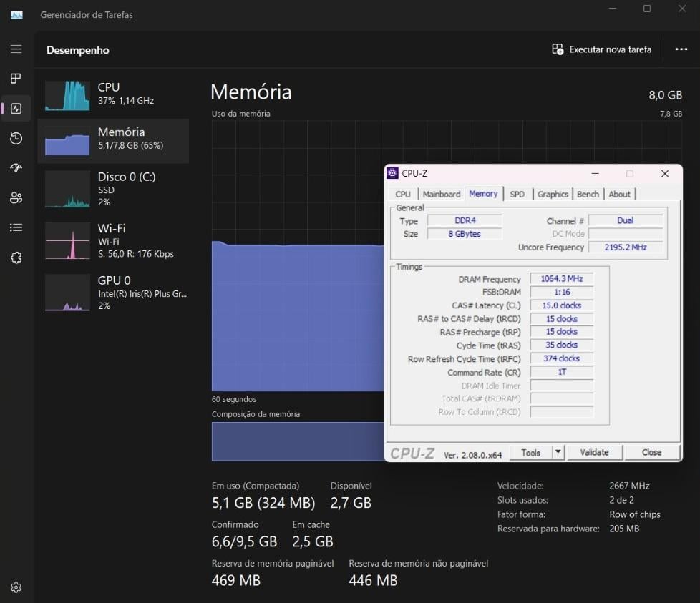The image size is (700, 603).
Task: Click the Disponível 2,7 GB value
Action: pyautogui.click(x=351, y=503)
